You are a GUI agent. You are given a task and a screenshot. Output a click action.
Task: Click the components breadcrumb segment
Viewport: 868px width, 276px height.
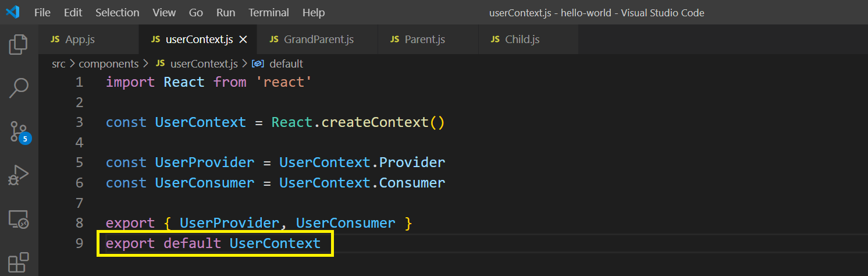tap(109, 64)
